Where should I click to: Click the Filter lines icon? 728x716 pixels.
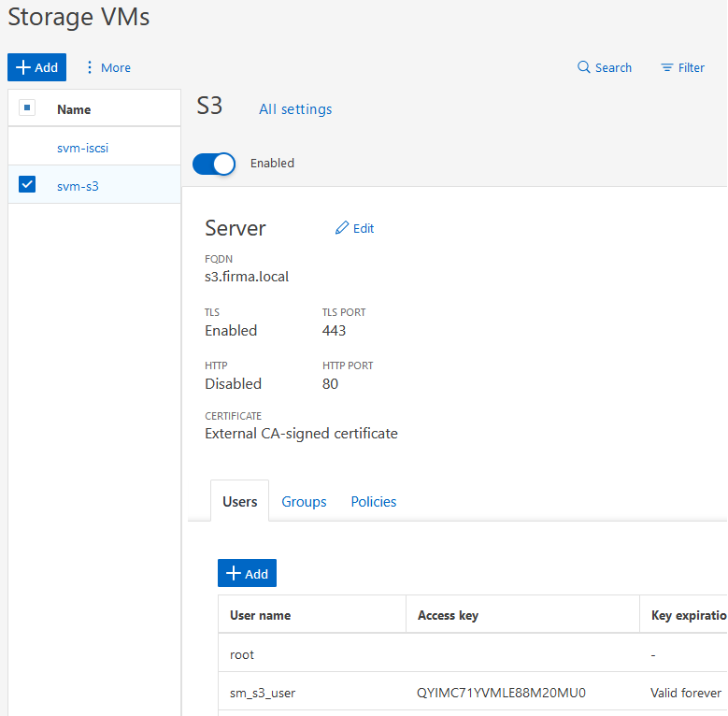pyautogui.click(x=666, y=68)
